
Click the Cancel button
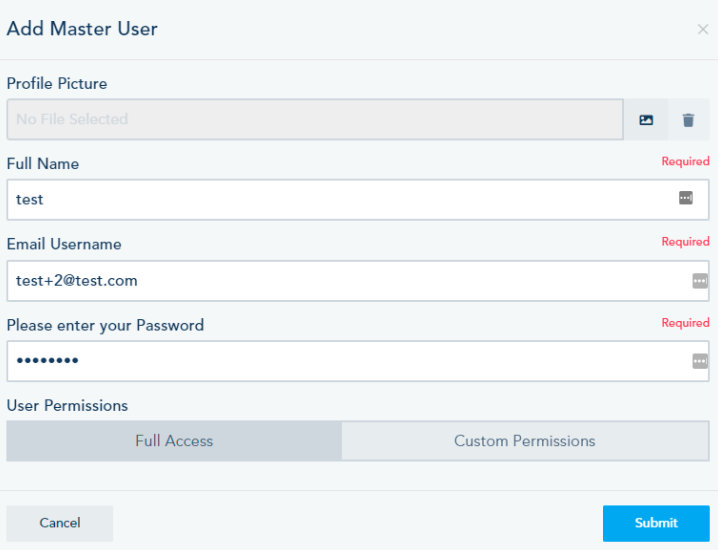click(60, 523)
